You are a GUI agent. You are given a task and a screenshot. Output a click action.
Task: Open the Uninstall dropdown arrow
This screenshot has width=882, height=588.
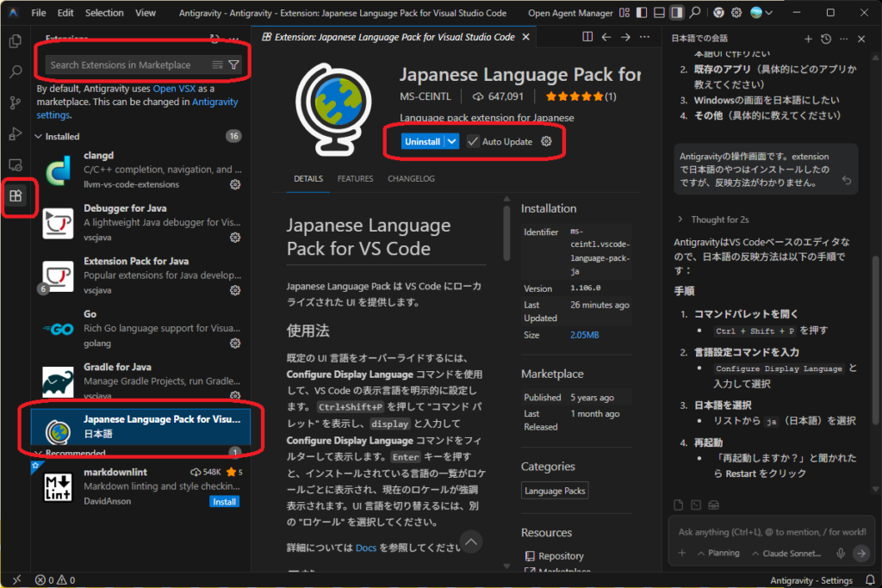click(452, 141)
